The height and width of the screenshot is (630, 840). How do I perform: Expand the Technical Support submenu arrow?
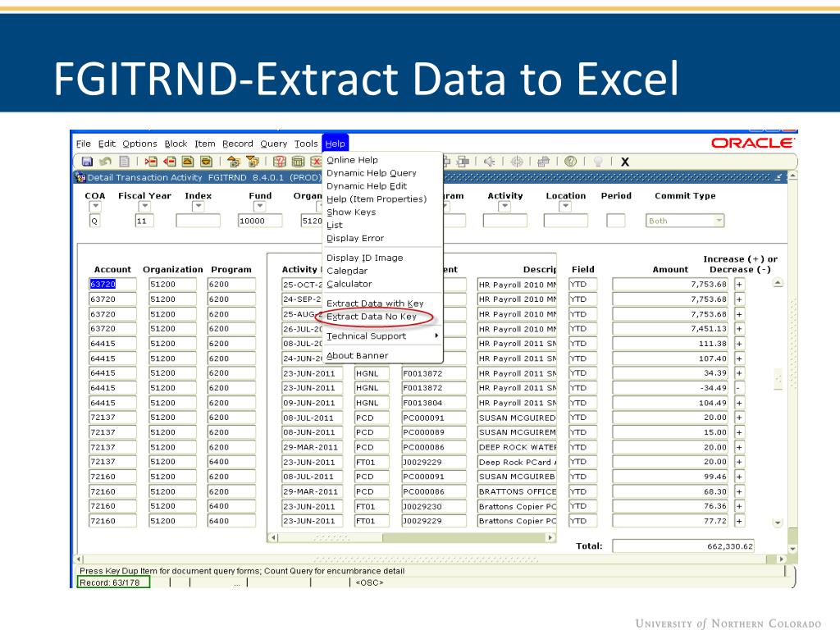tap(436, 336)
